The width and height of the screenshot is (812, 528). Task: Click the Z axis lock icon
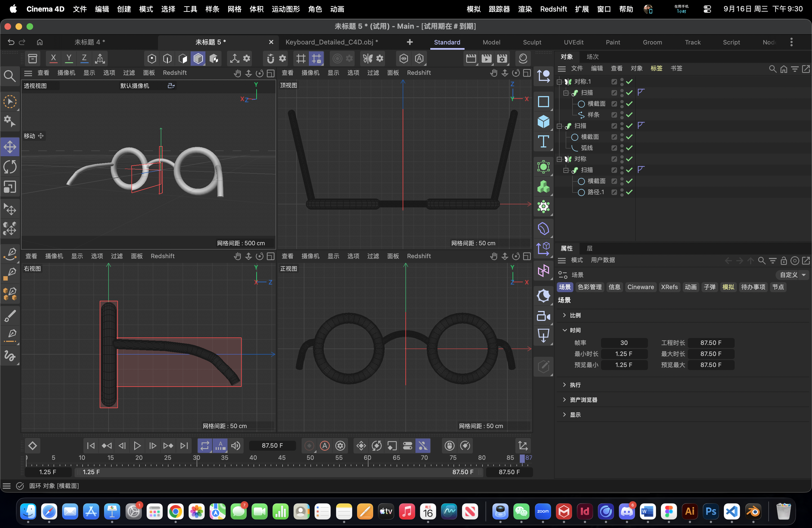(x=84, y=59)
